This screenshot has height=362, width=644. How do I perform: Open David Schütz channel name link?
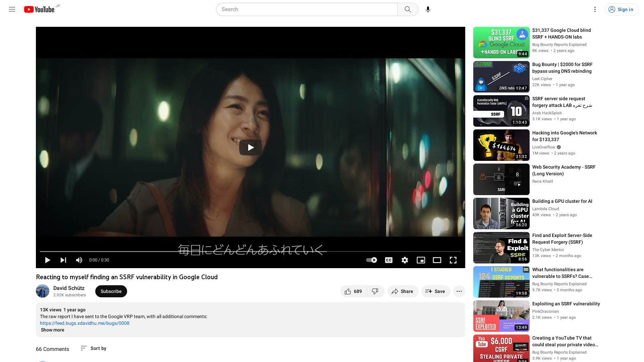(x=69, y=288)
